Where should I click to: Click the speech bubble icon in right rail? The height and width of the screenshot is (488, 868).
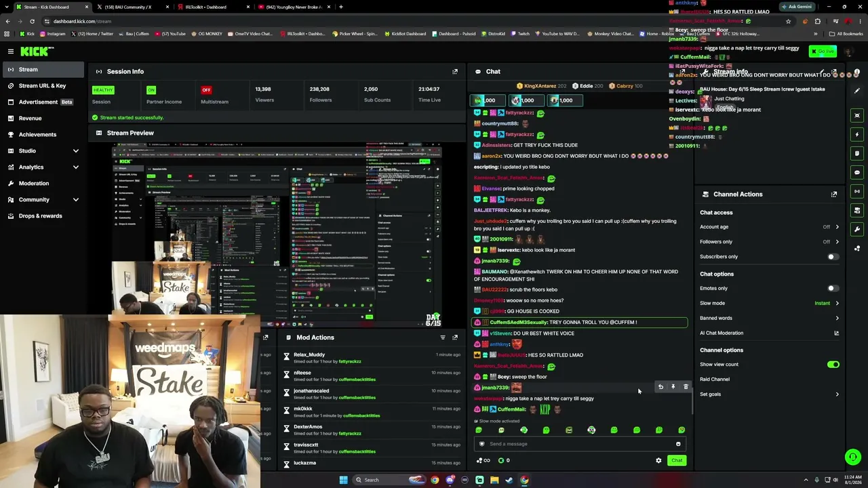pos(857,172)
